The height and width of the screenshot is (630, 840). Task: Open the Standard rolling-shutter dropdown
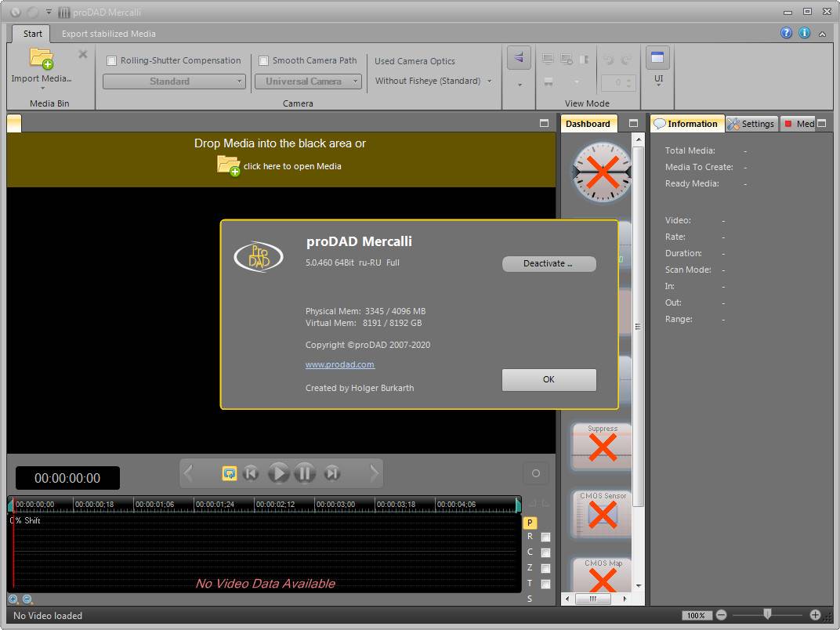click(174, 81)
